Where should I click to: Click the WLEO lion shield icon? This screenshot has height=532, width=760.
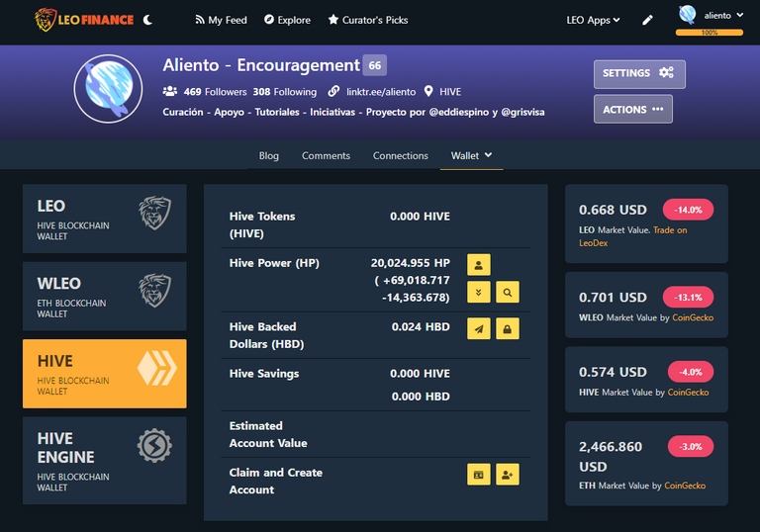[x=155, y=290]
